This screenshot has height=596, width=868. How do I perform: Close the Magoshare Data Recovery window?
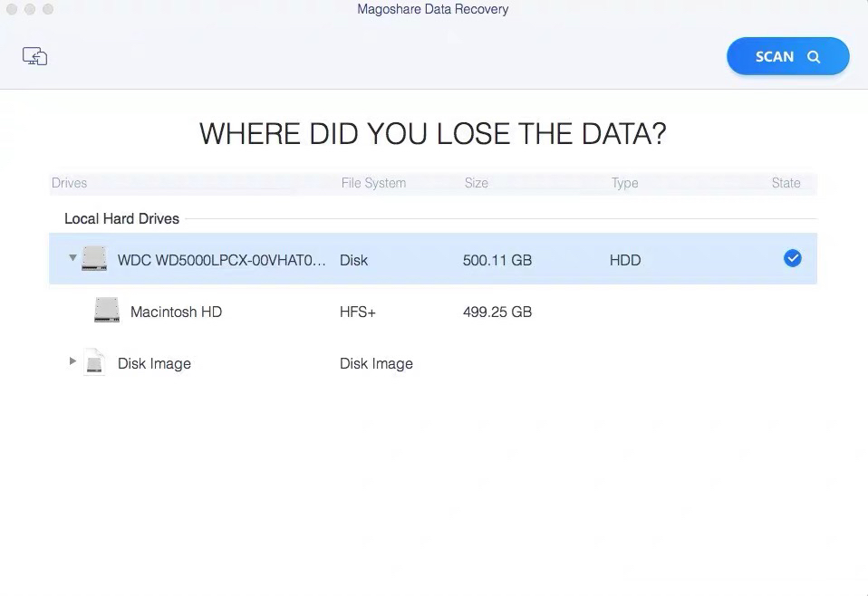(x=12, y=9)
